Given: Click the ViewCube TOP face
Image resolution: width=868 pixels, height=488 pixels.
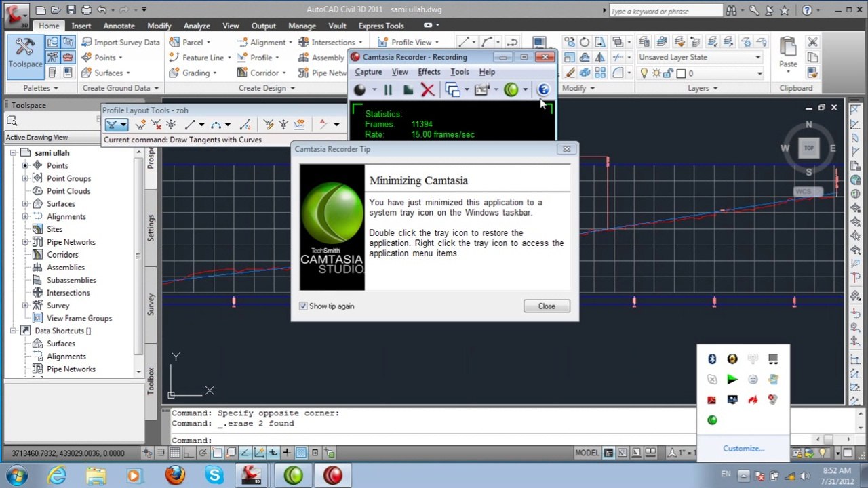Looking at the screenshot, I should pyautogui.click(x=808, y=148).
